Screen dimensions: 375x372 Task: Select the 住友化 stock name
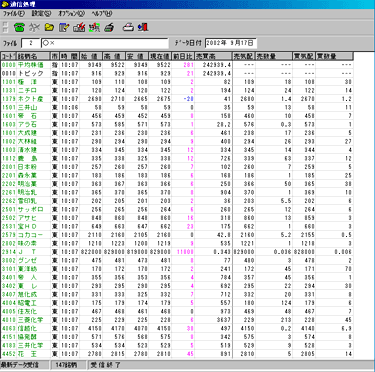click(27, 311)
